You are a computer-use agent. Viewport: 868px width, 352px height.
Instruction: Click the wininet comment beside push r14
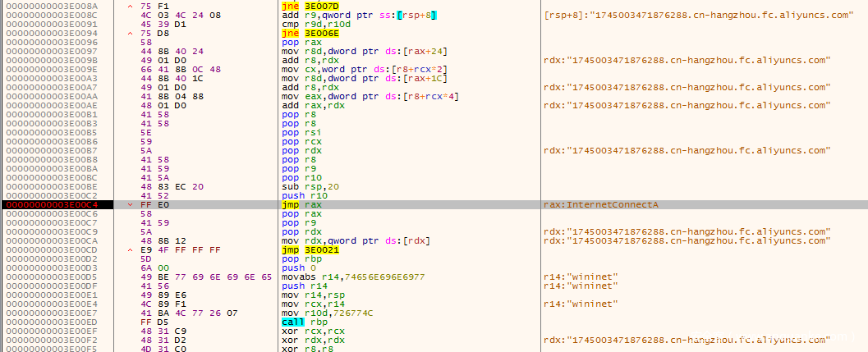(569, 285)
